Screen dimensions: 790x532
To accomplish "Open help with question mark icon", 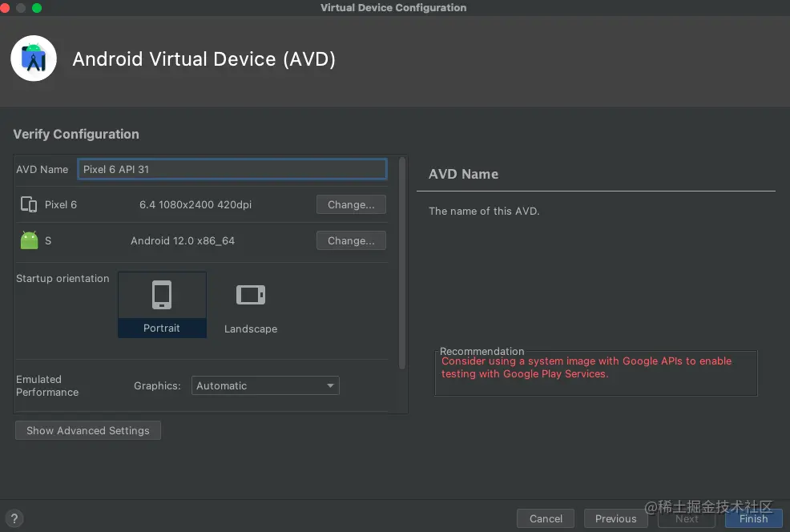I will click(x=14, y=518).
